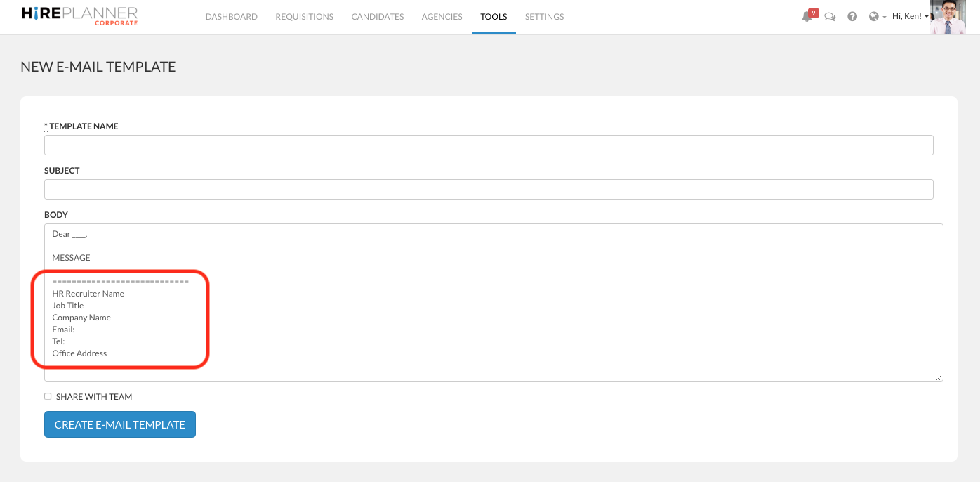This screenshot has width=980, height=482.
Task: Grab the Body textarea resize handle
Action: click(x=939, y=377)
